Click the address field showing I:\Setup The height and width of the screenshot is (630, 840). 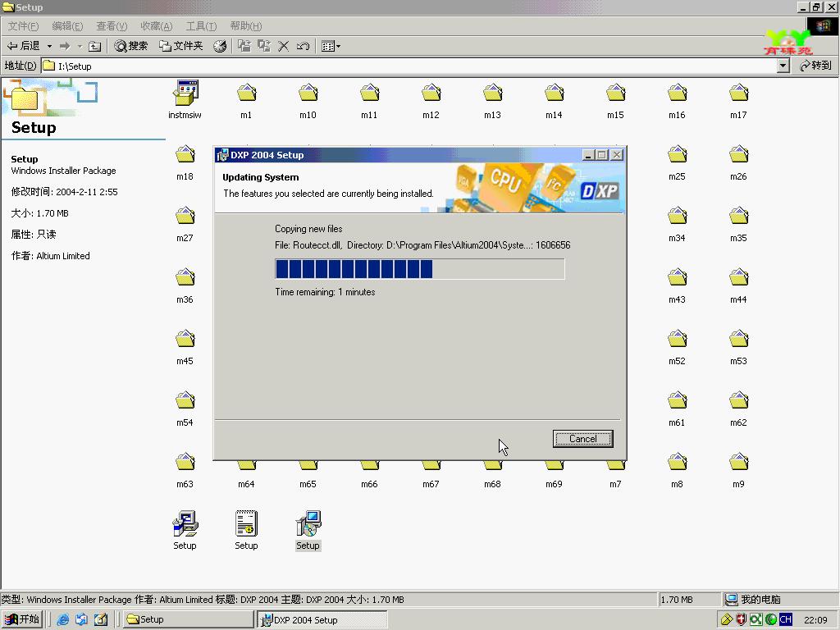(409, 66)
